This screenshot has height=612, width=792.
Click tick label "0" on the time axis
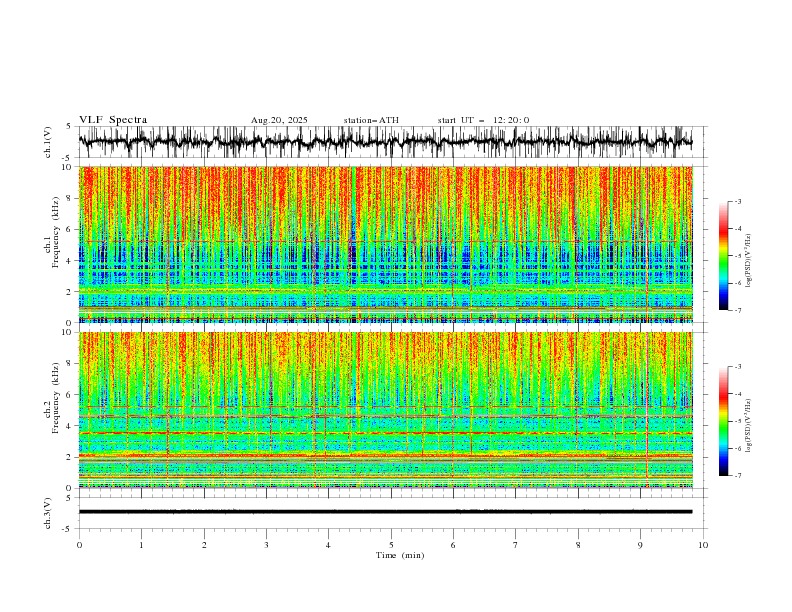(79, 545)
